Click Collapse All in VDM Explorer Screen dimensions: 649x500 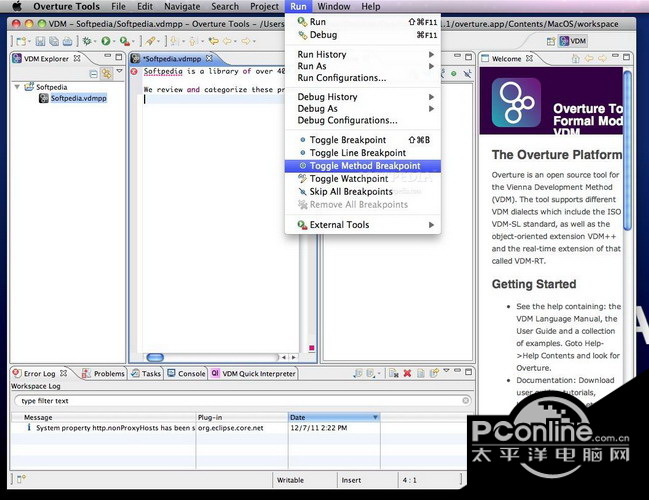pos(94,74)
